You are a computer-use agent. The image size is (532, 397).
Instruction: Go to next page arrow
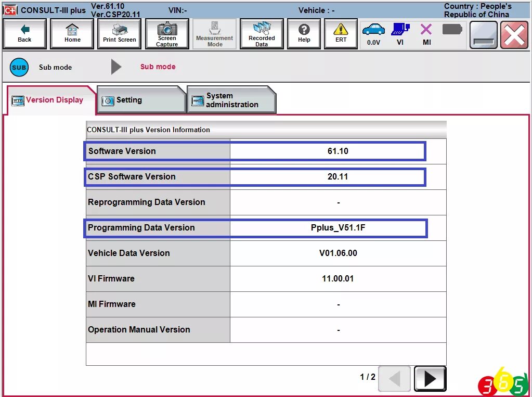(x=430, y=379)
